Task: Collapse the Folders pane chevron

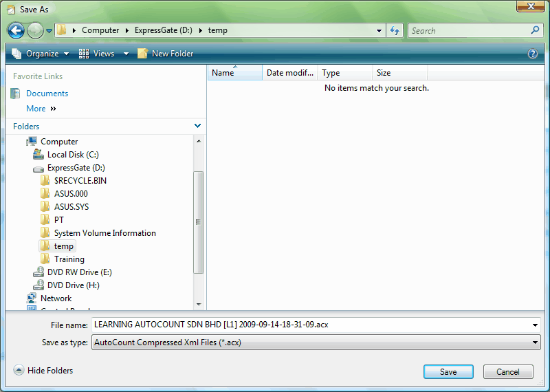Action: [197, 126]
